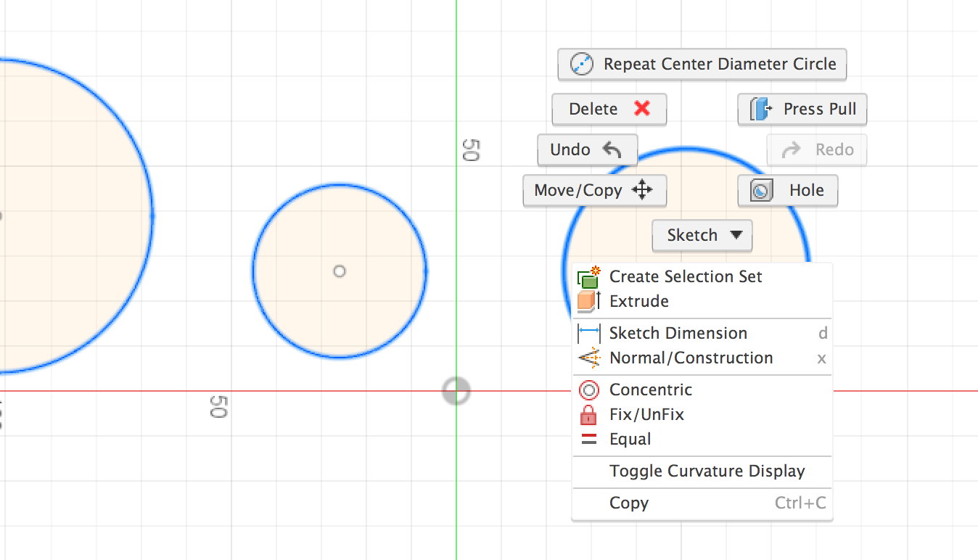Click Repeat Center Diameter Circle button
978x560 pixels.
pyautogui.click(x=702, y=65)
